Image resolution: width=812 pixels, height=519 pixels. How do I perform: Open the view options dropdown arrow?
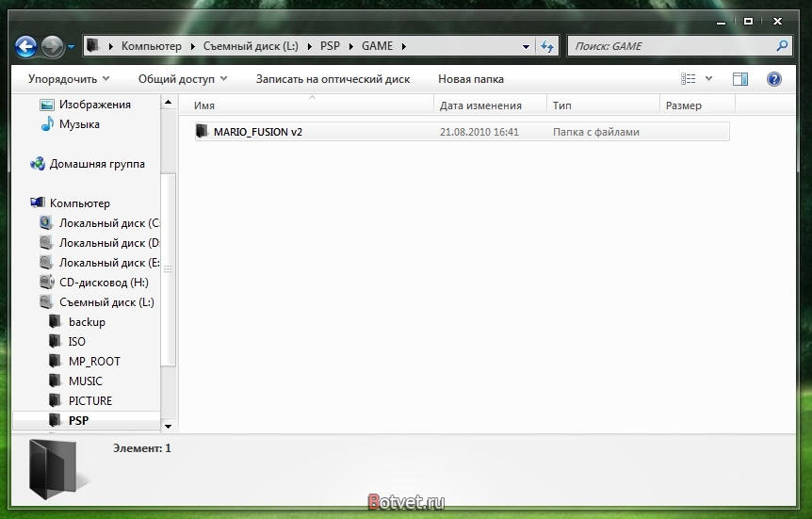(708, 79)
